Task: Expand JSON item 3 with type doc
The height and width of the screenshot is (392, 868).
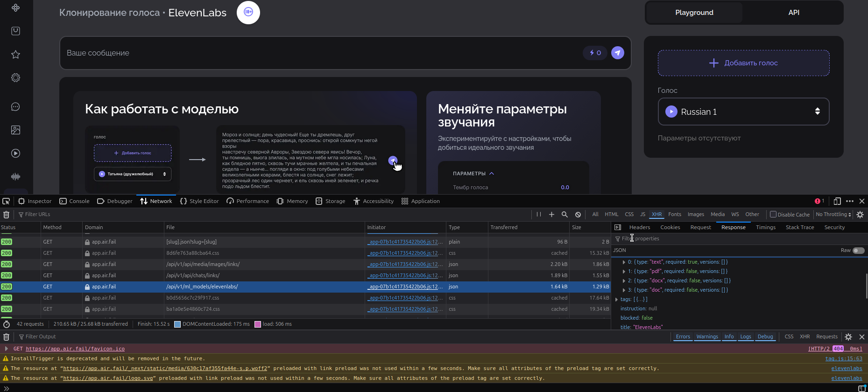Action: click(x=624, y=290)
